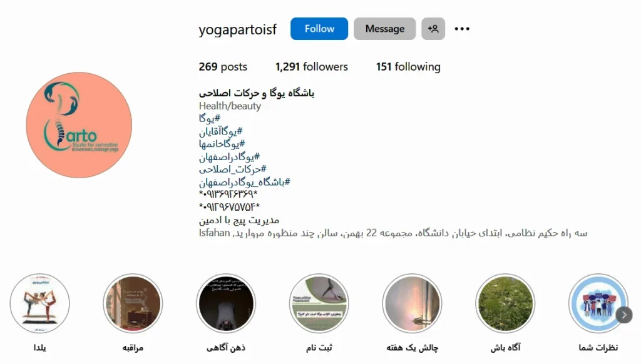Open the ثبت نام story highlight
The width and height of the screenshot is (641, 364).
[319, 303]
